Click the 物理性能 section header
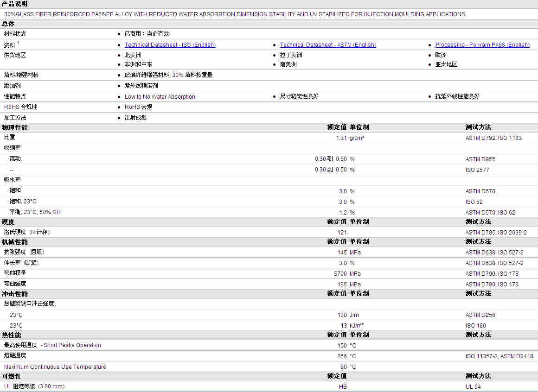Screen dimensions: 538x392 (x=14, y=127)
